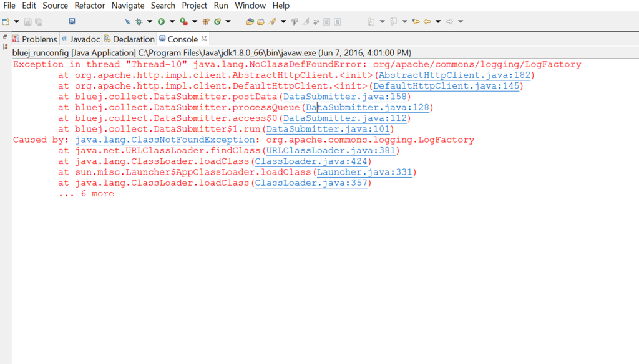The image size is (639, 364).
Task: Click the java.lang.ClassNotFoundException link
Action: (x=165, y=140)
